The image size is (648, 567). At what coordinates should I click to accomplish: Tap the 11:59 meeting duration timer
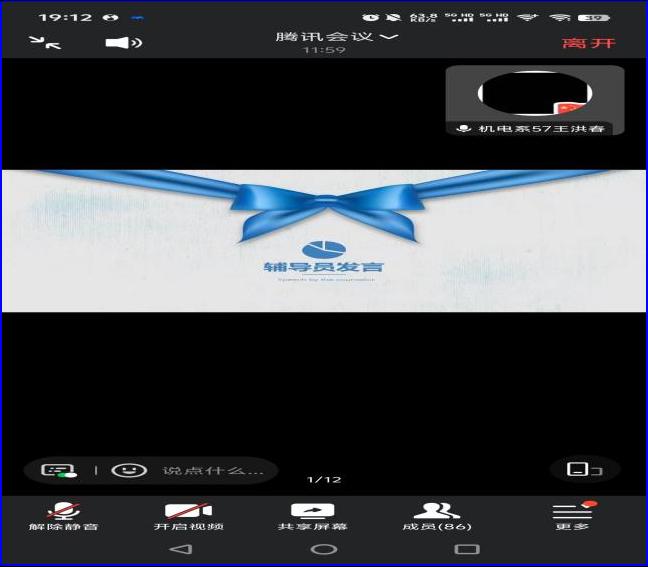[324, 50]
